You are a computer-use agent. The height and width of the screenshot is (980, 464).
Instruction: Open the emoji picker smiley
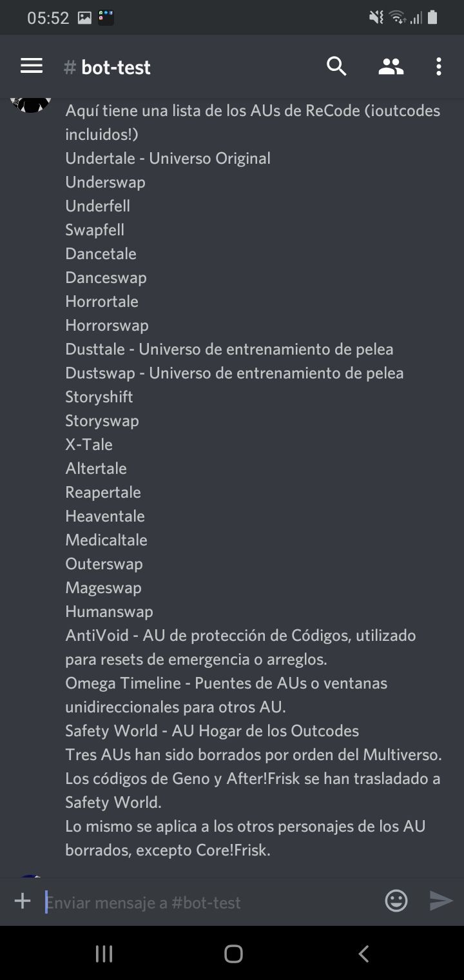click(396, 901)
